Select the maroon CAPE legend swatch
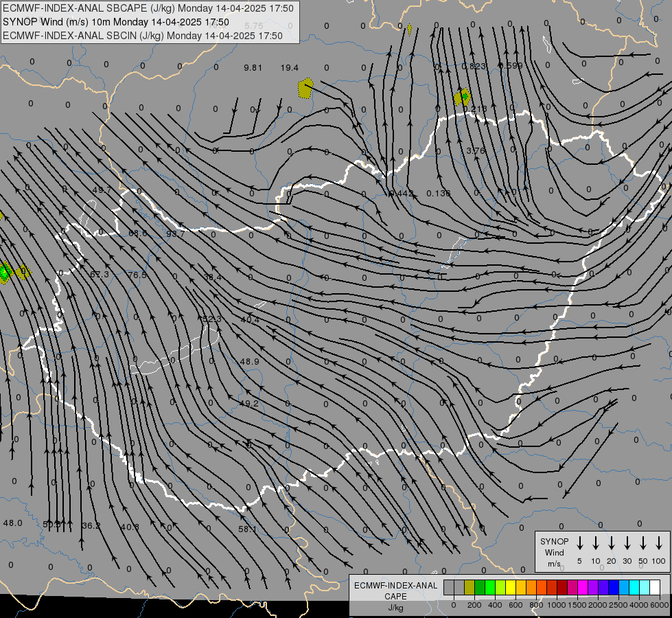Screen dimensions: 672x618 point(562,588)
